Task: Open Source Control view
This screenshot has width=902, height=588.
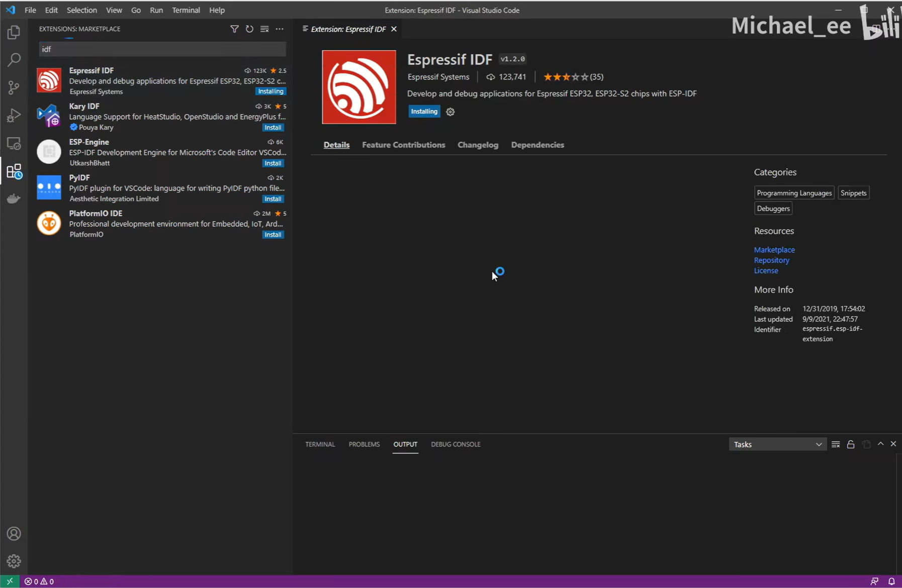Action: 14,87
